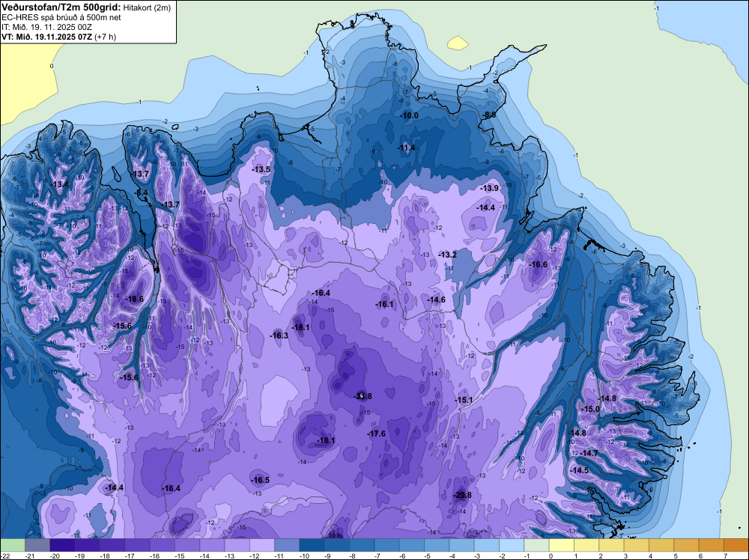The height and width of the screenshot is (560, 749).
Task: Click the -18.6 station value
Action: (134, 299)
